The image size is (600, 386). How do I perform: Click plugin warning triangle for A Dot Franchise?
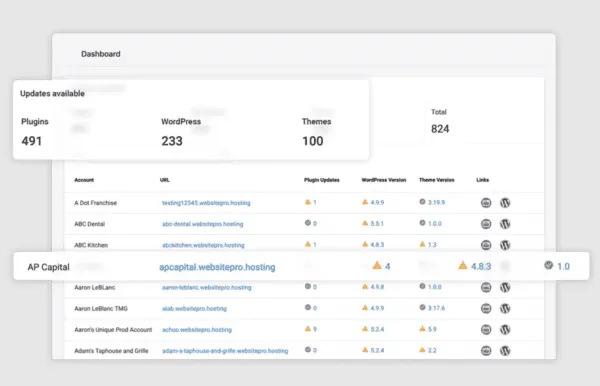(308, 202)
